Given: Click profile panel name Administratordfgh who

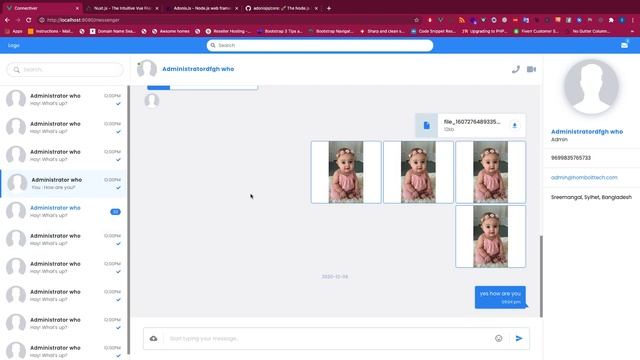Looking at the screenshot, I should tap(587, 131).
